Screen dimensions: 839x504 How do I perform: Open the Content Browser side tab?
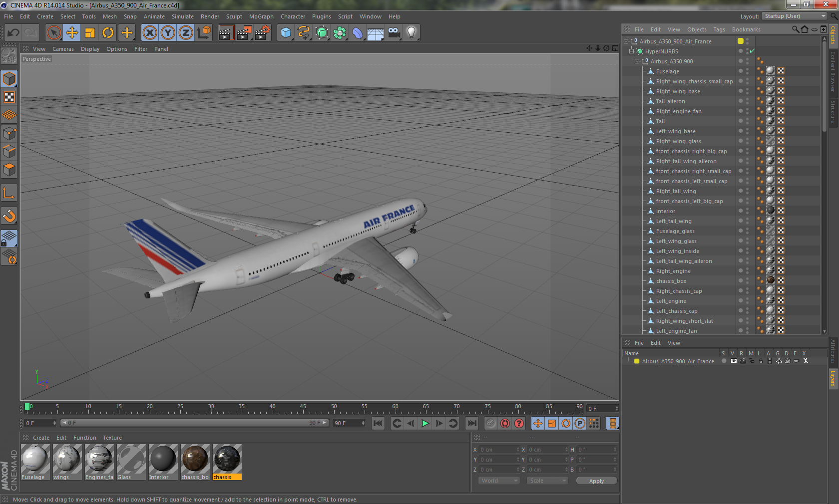(x=833, y=71)
